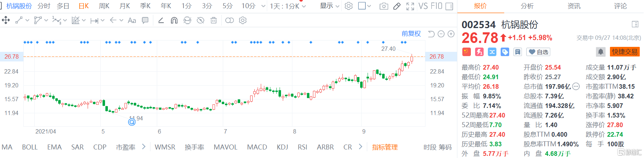Set a price alert with bell icon

[600, 52]
